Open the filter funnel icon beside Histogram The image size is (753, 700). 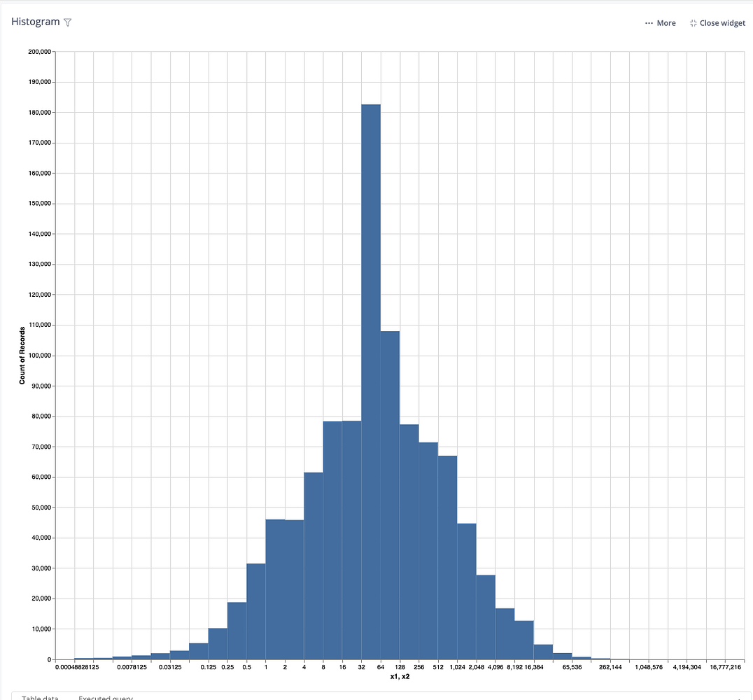tap(67, 22)
